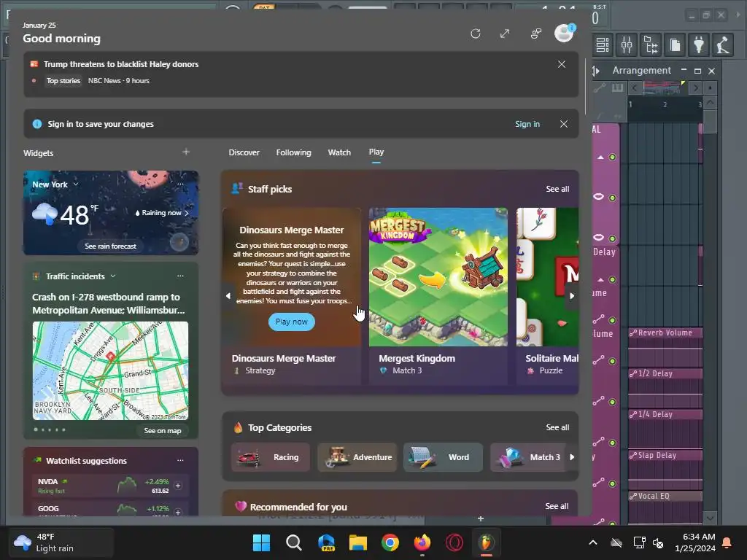Open File Explorer from the taskbar
Screen dimensions: 747x560
point(357,542)
